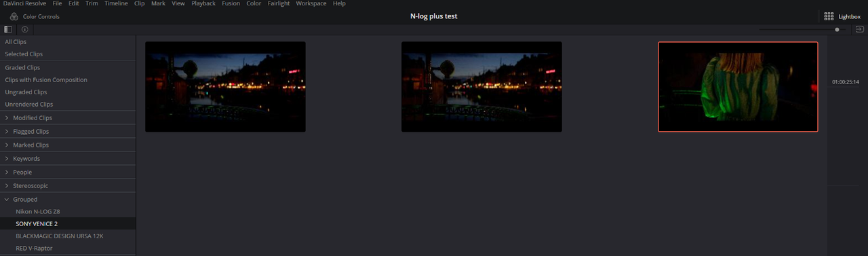Click the Stereoscopic label
Viewport: 868px width, 256px height.
coord(31,186)
